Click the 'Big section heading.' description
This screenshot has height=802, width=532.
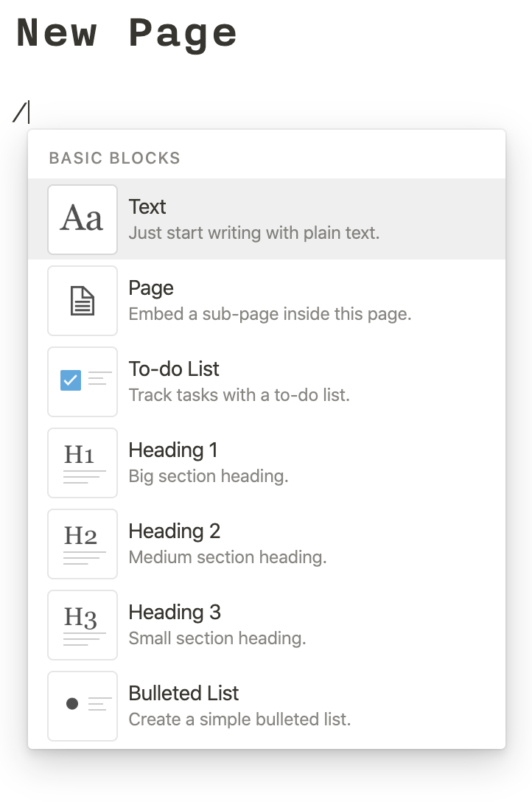point(209,476)
